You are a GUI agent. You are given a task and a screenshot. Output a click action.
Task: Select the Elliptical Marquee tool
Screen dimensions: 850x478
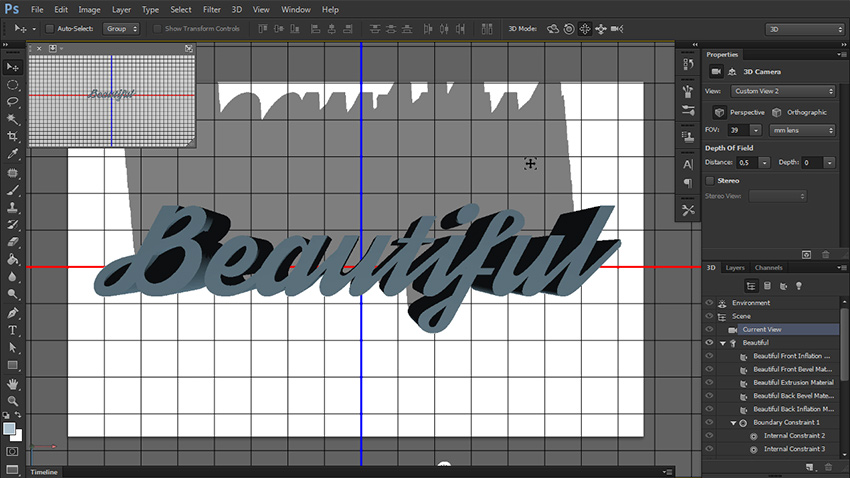point(12,84)
